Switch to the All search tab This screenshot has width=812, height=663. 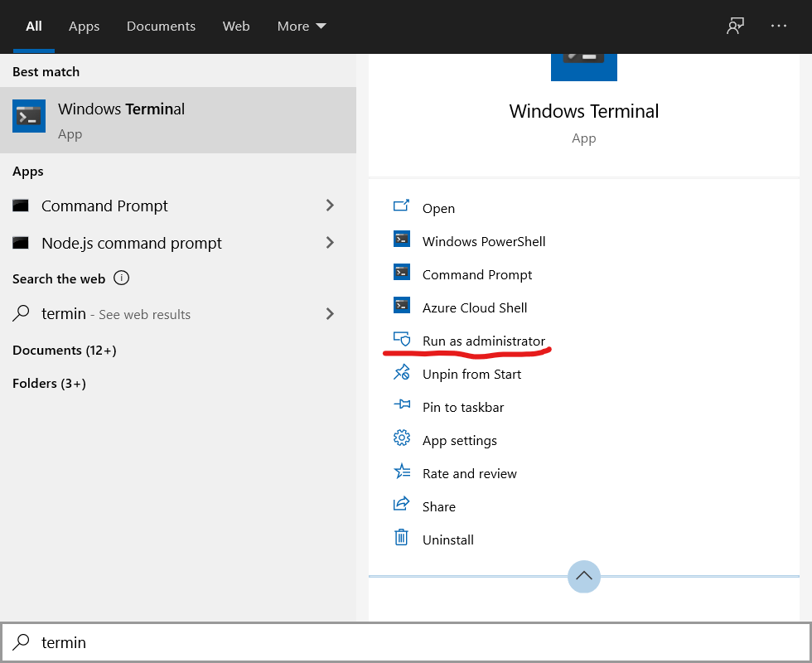click(x=34, y=27)
